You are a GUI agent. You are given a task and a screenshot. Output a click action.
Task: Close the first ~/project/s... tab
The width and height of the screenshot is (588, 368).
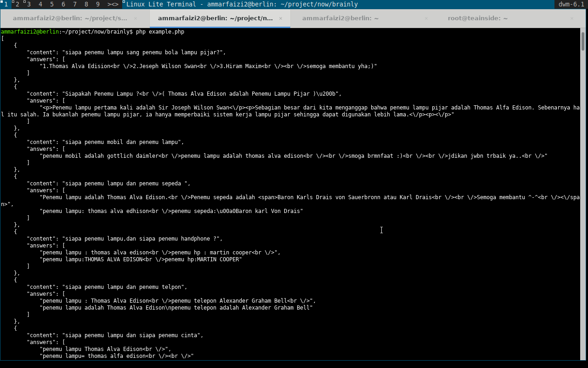coord(135,18)
